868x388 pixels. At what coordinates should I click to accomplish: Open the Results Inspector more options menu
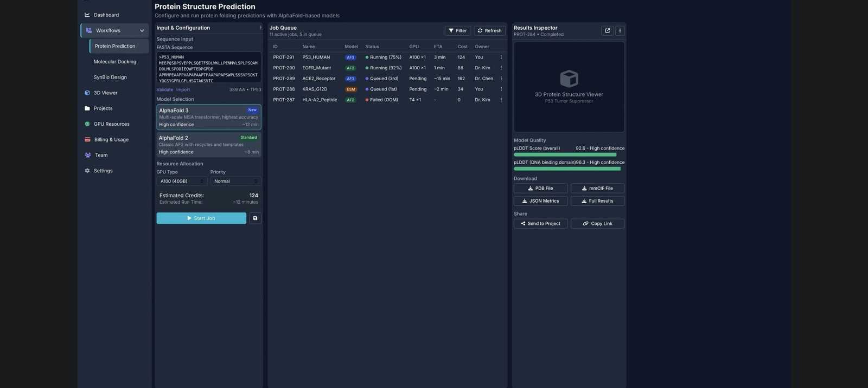[620, 31]
